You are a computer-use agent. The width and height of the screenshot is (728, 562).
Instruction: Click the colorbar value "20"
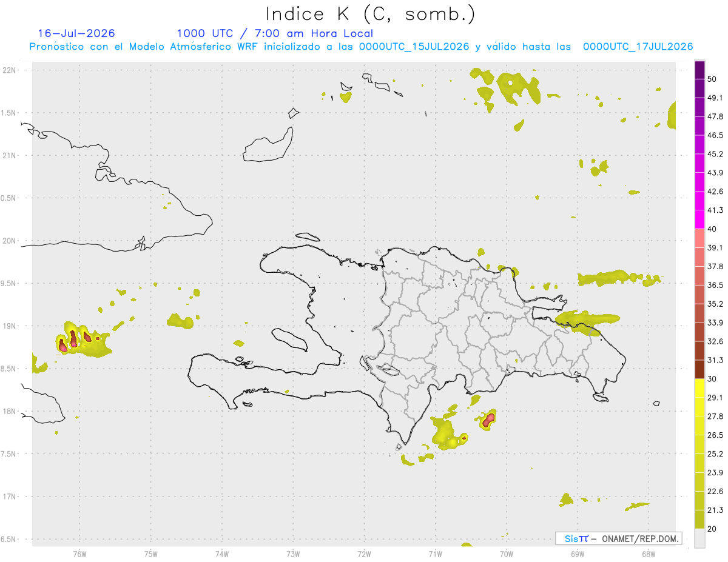coord(712,529)
